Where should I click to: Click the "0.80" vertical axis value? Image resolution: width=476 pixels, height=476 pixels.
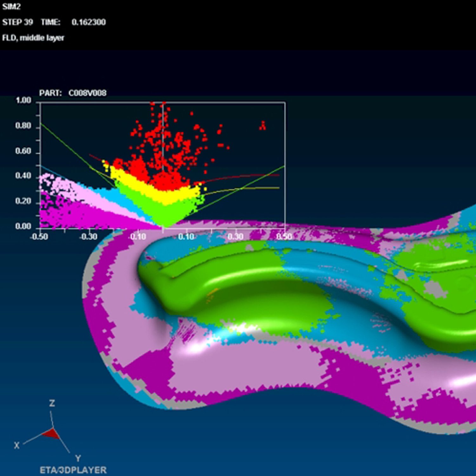[23, 126]
